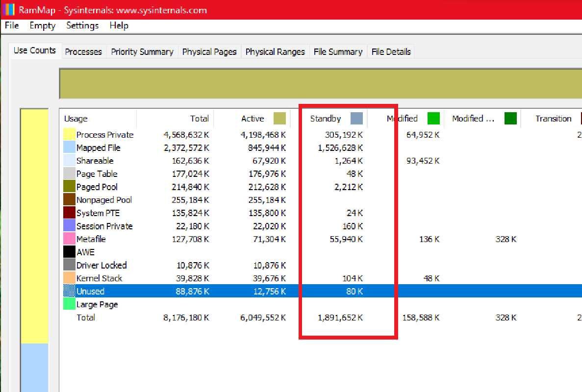Open the Empty menu

pyautogui.click(x=42, y=25)
